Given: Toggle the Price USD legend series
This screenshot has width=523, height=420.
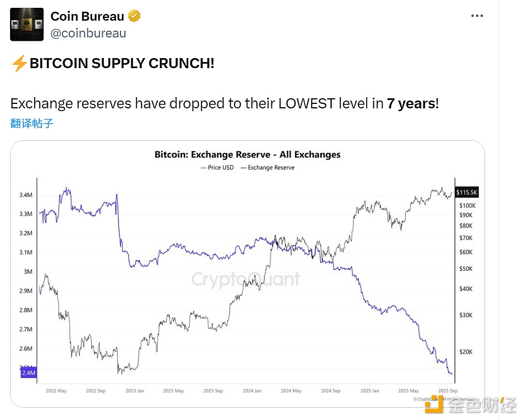Looking at the screenshot, I should pyautogui.click(x=217, y=168).
